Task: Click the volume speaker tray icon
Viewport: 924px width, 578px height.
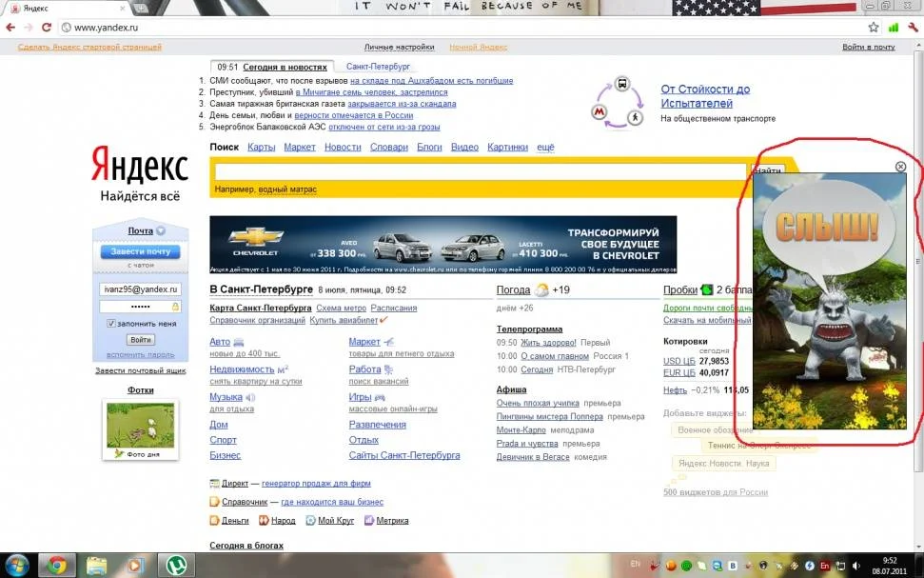Action: coord(856,566)
